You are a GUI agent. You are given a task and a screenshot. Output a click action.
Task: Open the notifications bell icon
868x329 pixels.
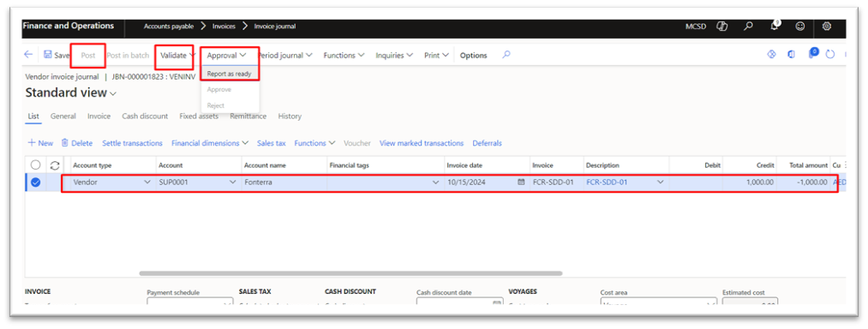(775, 26)
